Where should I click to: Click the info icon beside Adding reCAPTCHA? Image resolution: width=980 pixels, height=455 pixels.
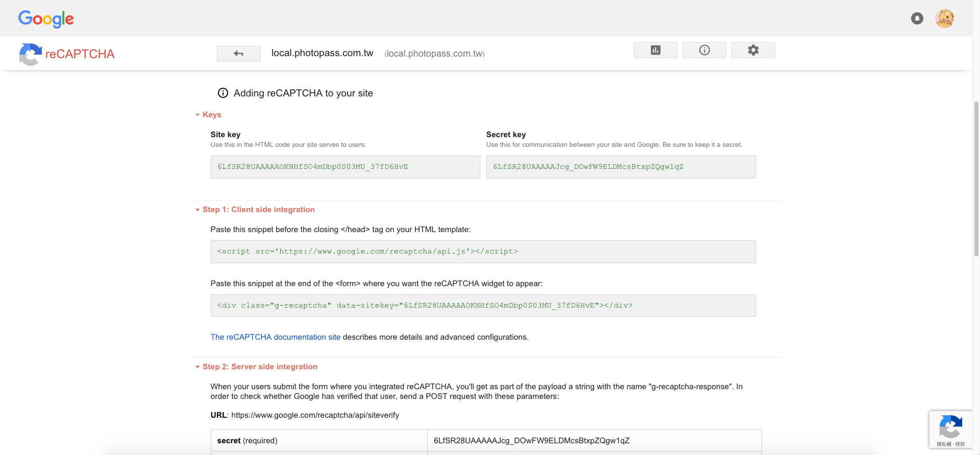coord(223,93)
